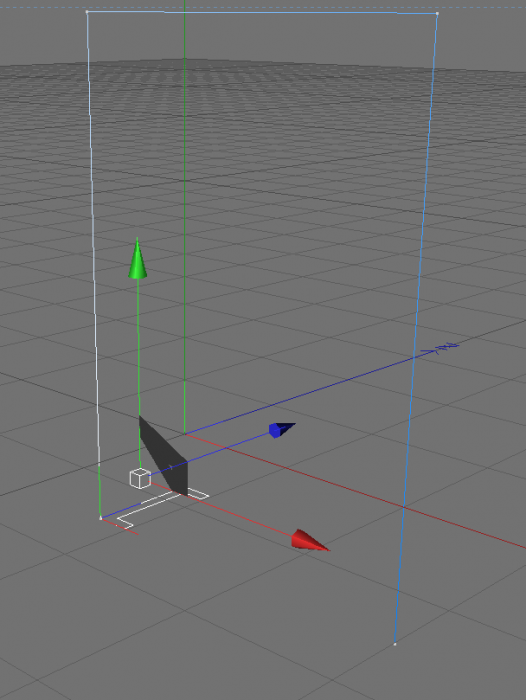This screenshot has width=526, height=700.
Task: Grab the green Y-axis arrow handle
Action: point(137,258)
